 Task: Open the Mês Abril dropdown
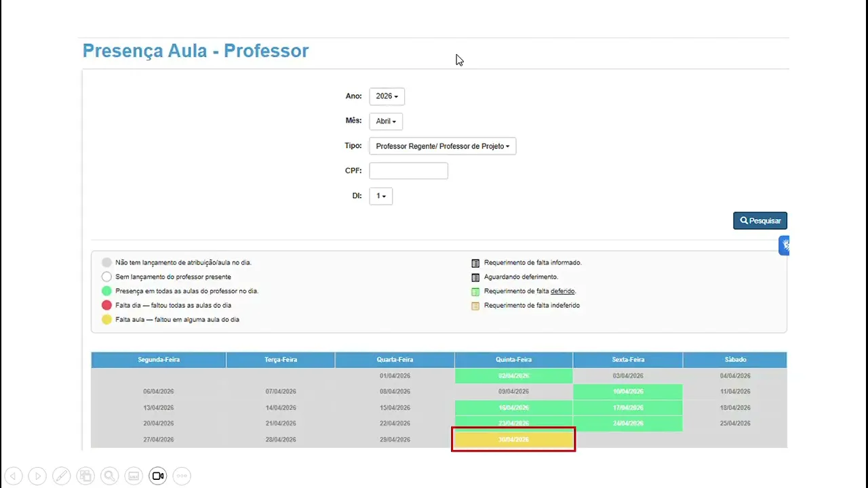[386, 121]
